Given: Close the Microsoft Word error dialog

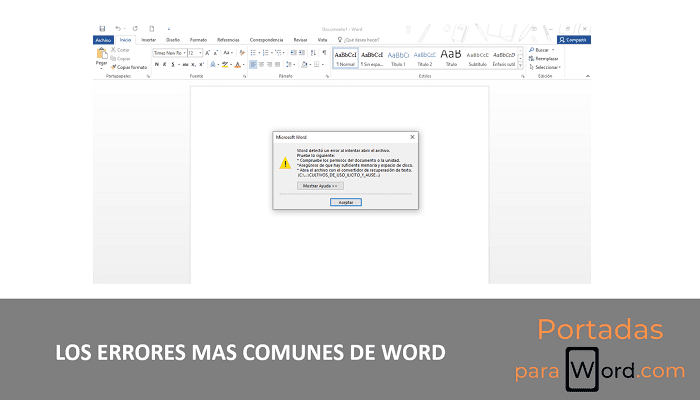Looking at the screenshot, I should [412, 137].
